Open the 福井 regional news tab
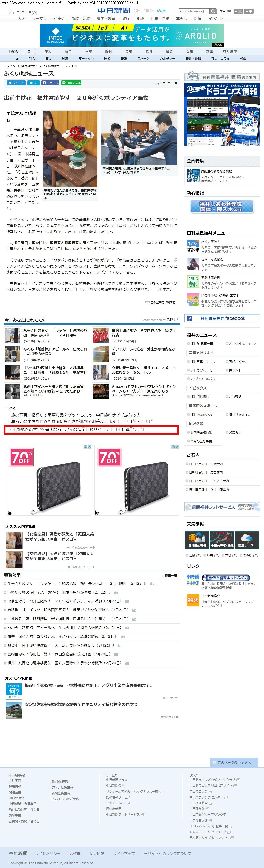Screen dimensions: 264x868 [149, 51]
